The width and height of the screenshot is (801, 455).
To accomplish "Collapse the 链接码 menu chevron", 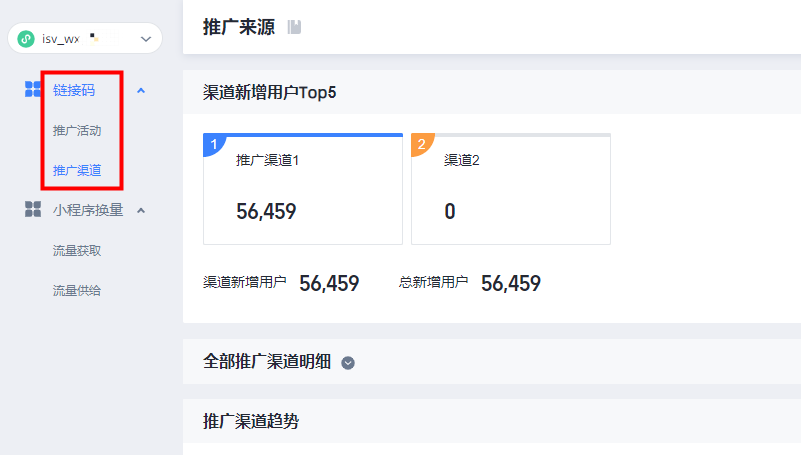I will coord(141,90).
